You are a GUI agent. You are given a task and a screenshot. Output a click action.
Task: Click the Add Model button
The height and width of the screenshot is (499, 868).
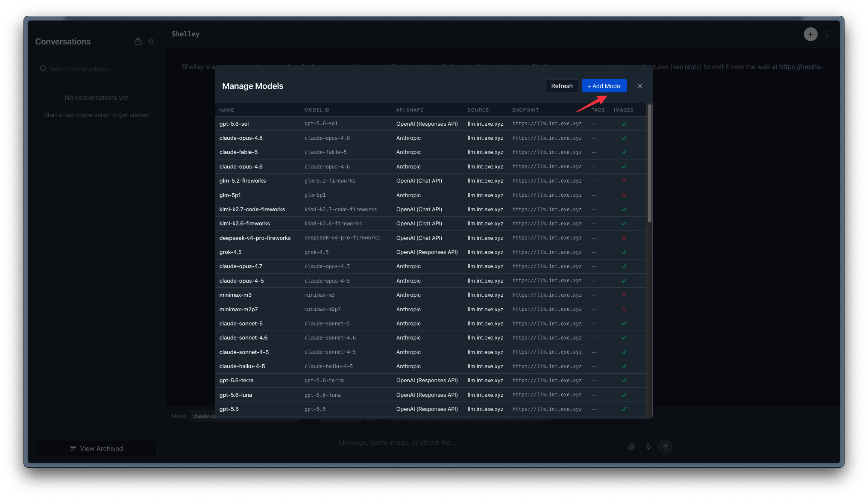(x=604, y=86)
